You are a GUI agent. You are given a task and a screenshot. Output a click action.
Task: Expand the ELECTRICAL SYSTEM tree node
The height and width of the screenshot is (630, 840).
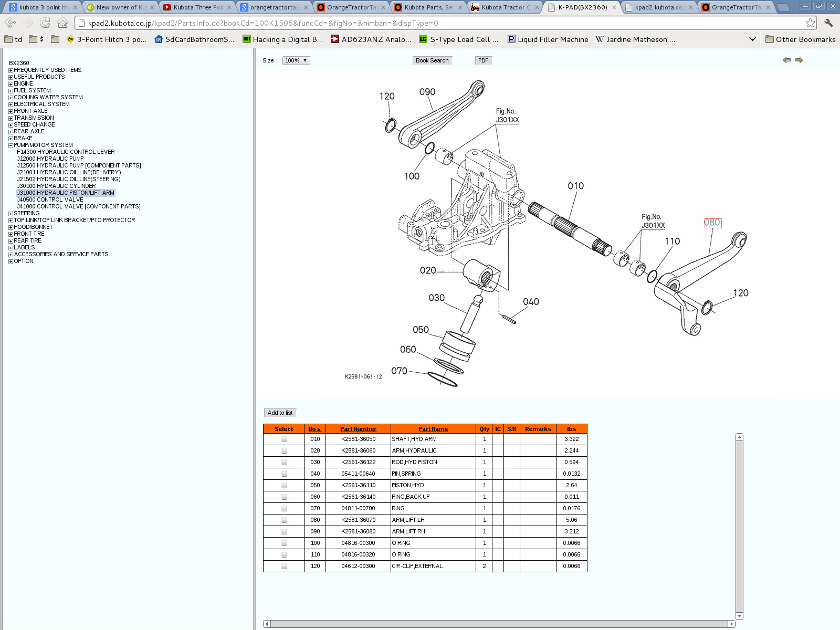click(x=10, y=104)
